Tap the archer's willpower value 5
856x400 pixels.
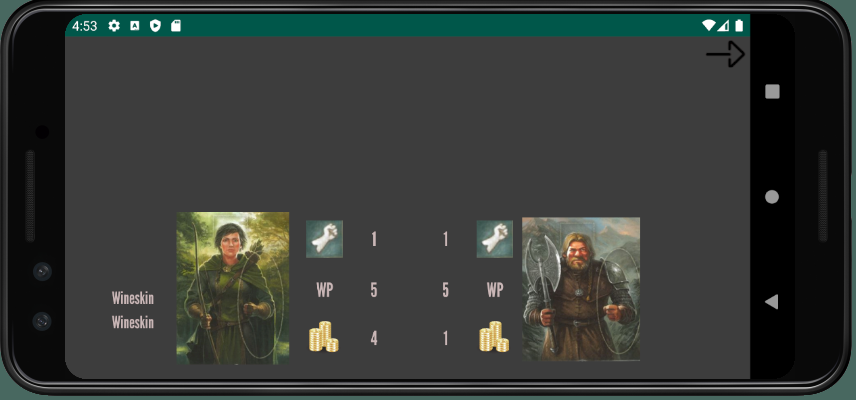point(374,290)
